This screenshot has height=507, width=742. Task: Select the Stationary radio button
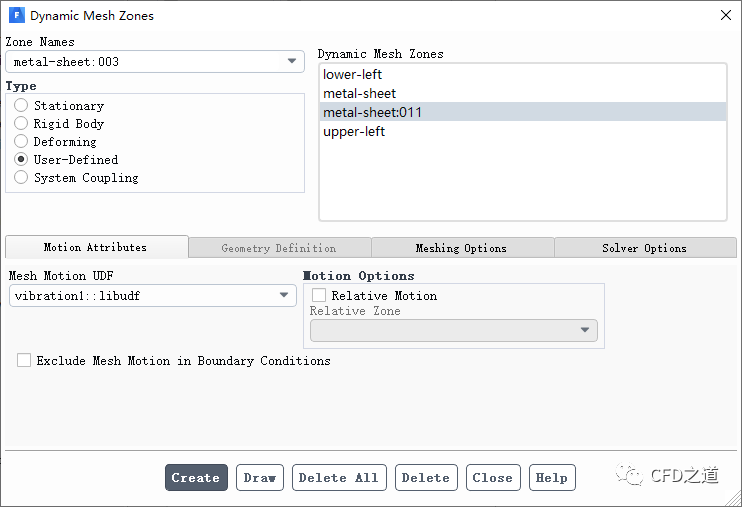tap(21, 106)
